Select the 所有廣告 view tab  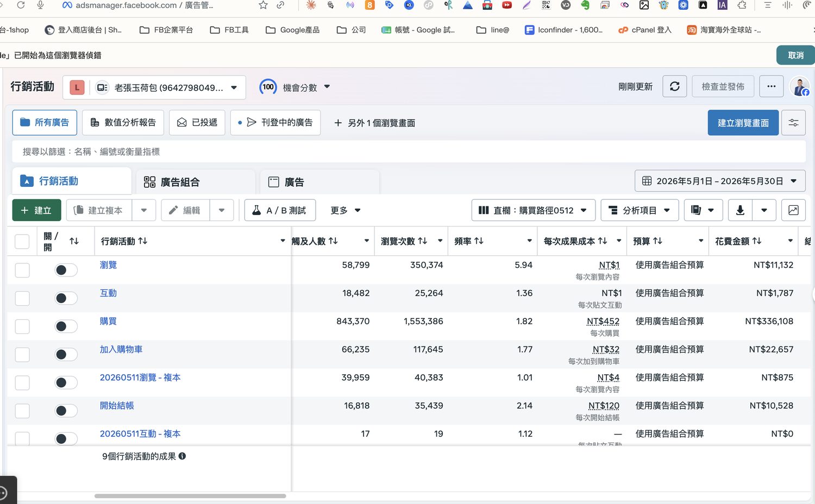pyautogui.click(x=45, y=123)
